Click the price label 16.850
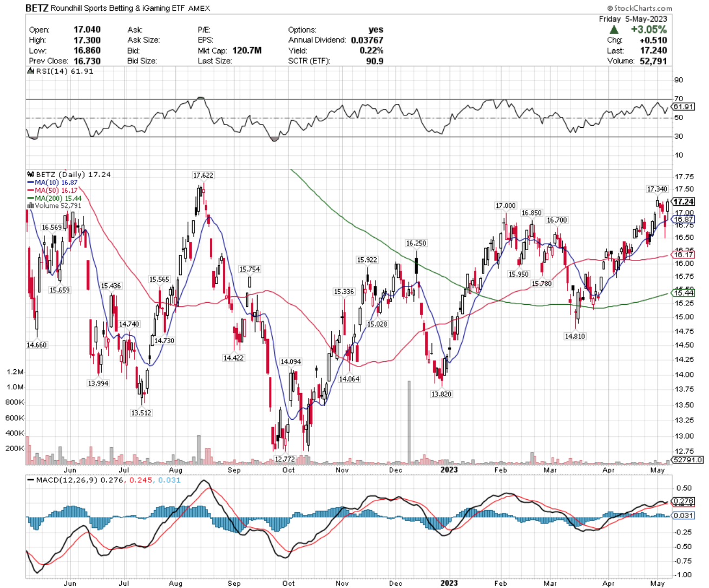The image size is (709, 588). click(x=531, y=213)
